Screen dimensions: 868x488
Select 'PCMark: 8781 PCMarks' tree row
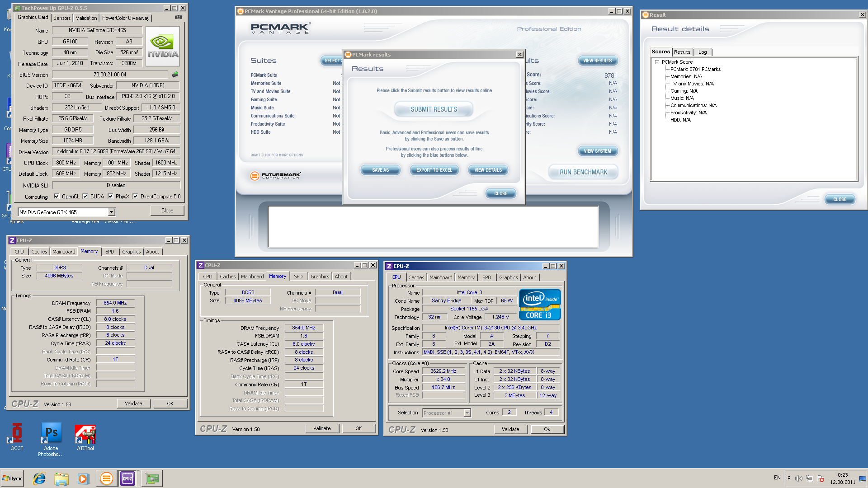point(695,70)
